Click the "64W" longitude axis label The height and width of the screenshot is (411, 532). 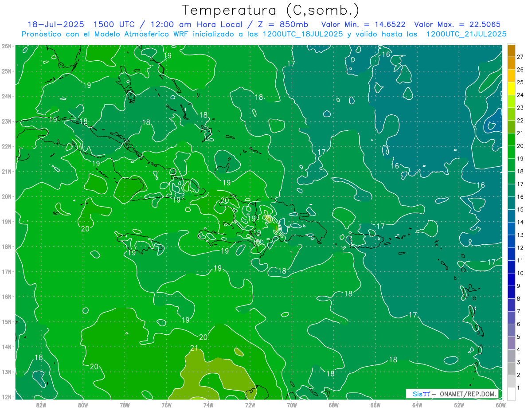click(417, 405)
